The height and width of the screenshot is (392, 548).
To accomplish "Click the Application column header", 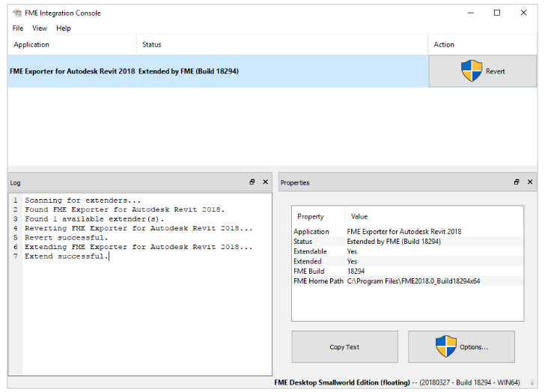I will pyautogui.click(x=72, y=45).
